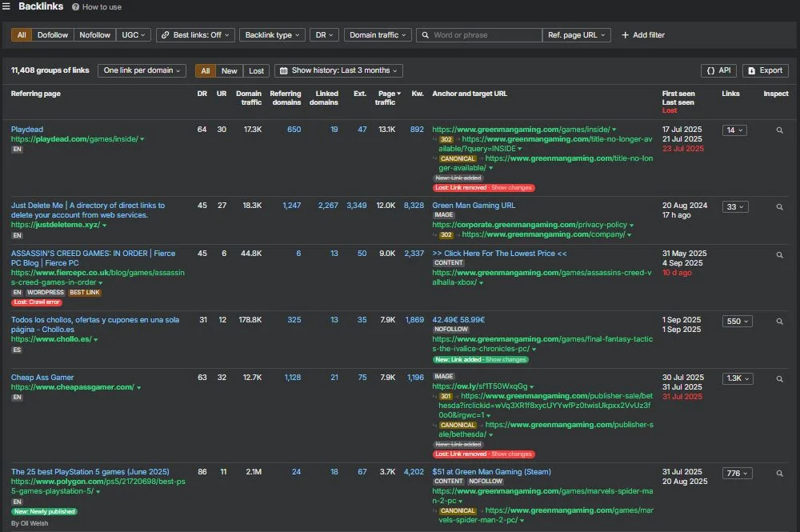800x532 pixels.
Task: Inspect the Polygon PlayStation 5 row
Action: coord(779,474)
